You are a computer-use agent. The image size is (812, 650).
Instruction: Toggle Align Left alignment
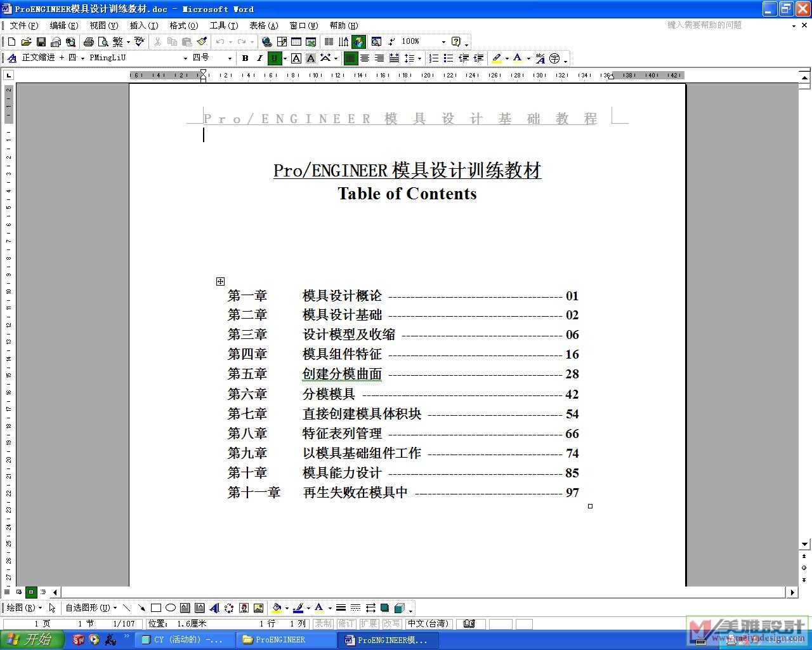(x=350, y=58)
